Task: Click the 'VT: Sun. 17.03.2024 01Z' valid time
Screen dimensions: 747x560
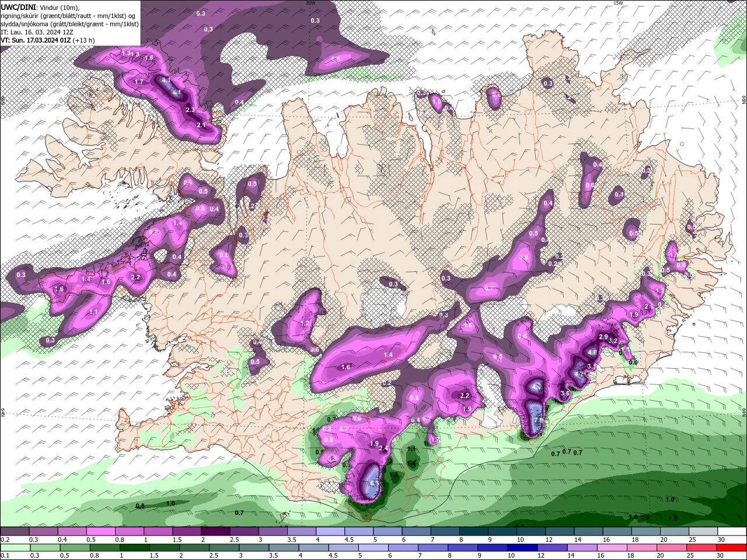Action: click(x=36, y=40)
